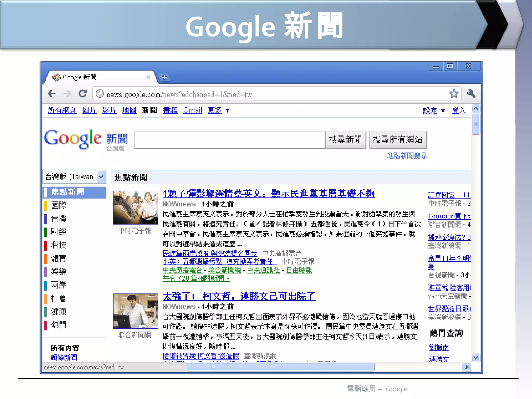Click the horizontal scrollbar thumb
Image resolution: width=532 pixels, height=399 pixels.
pos(280,367)
